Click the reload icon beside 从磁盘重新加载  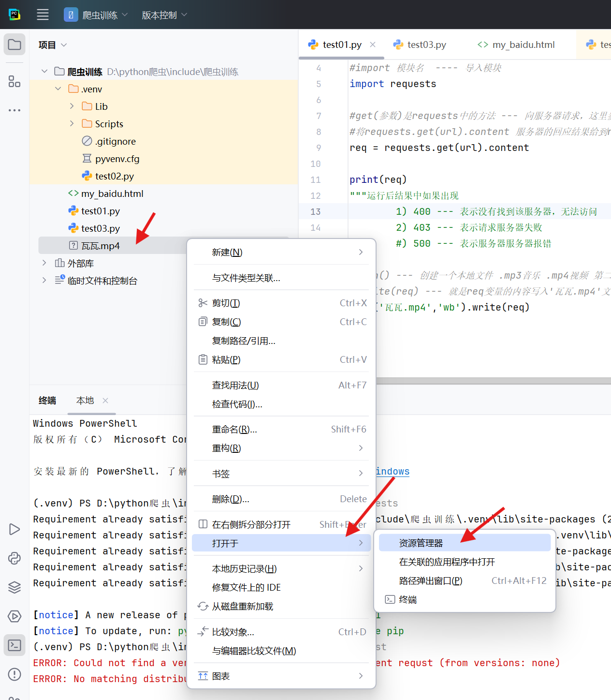[x=203, y=606]
